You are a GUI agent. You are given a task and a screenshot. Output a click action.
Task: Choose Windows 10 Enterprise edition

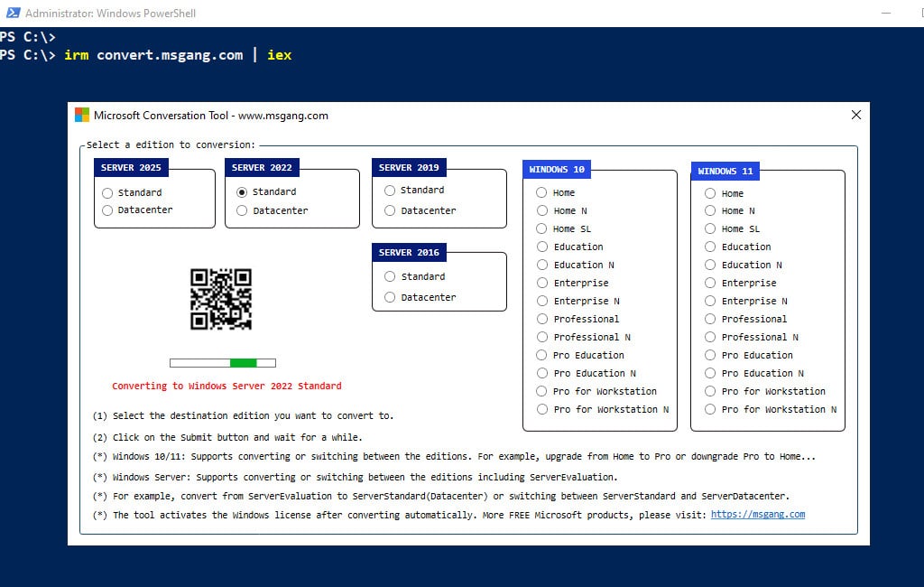(542, 284)
